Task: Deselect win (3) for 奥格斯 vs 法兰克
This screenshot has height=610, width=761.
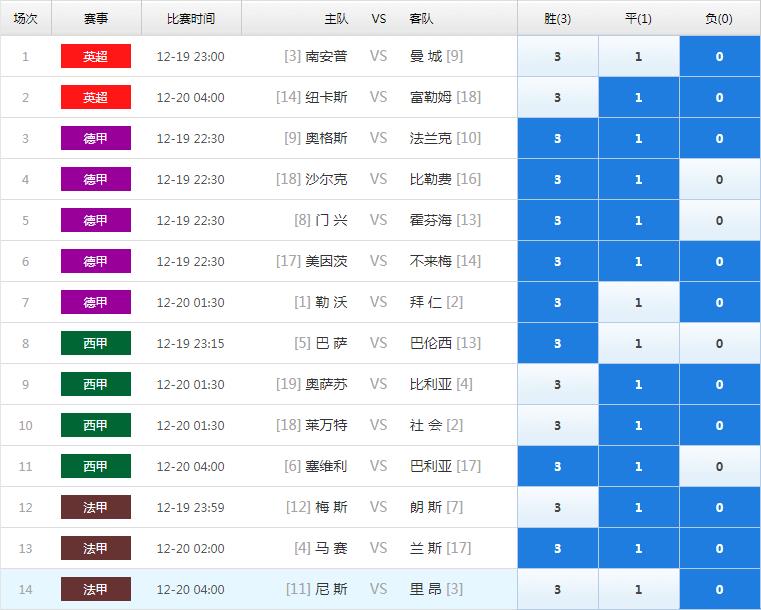Action: [558, 138]
